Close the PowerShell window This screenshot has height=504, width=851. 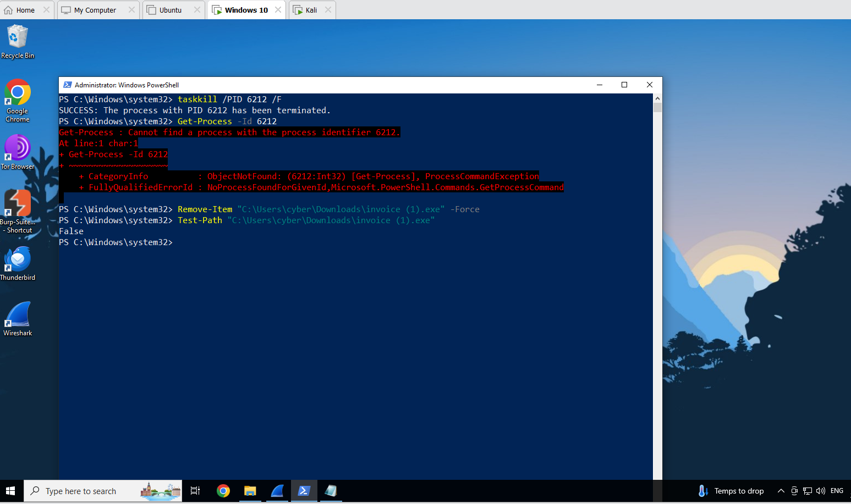click(650, 85)
